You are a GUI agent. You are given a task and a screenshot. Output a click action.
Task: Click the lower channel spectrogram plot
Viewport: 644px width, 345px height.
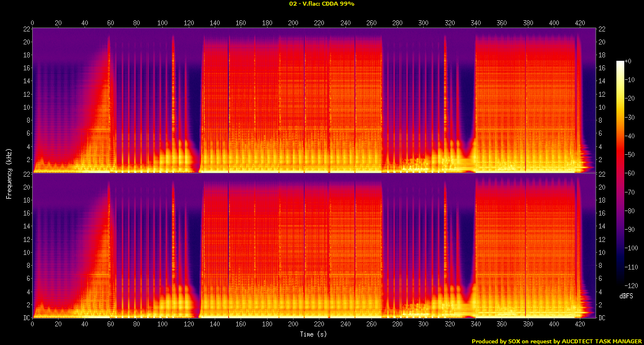point(314,246)
